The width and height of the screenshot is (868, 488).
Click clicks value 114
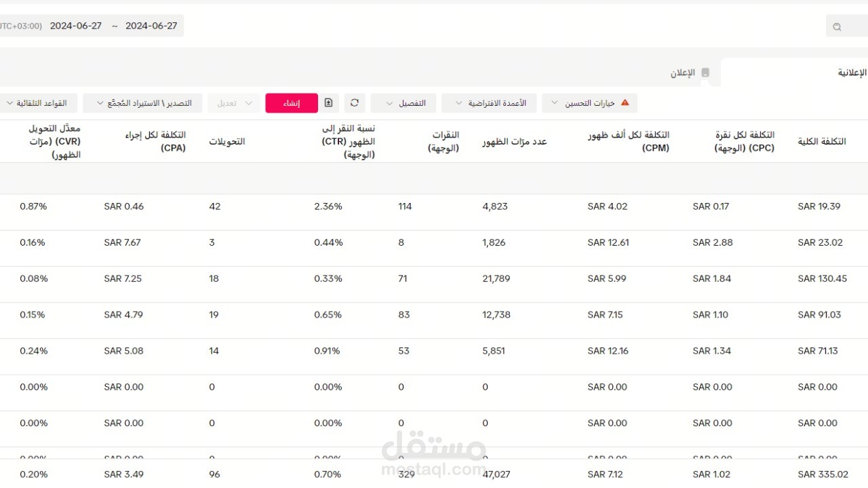pyautogui.click(x=405, y=206)
